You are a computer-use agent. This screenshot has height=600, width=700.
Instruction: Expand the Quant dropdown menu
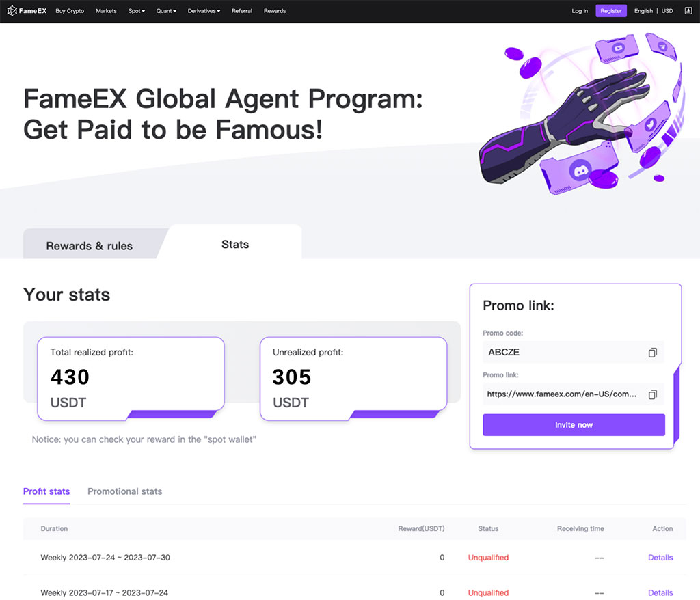[166, 11]
